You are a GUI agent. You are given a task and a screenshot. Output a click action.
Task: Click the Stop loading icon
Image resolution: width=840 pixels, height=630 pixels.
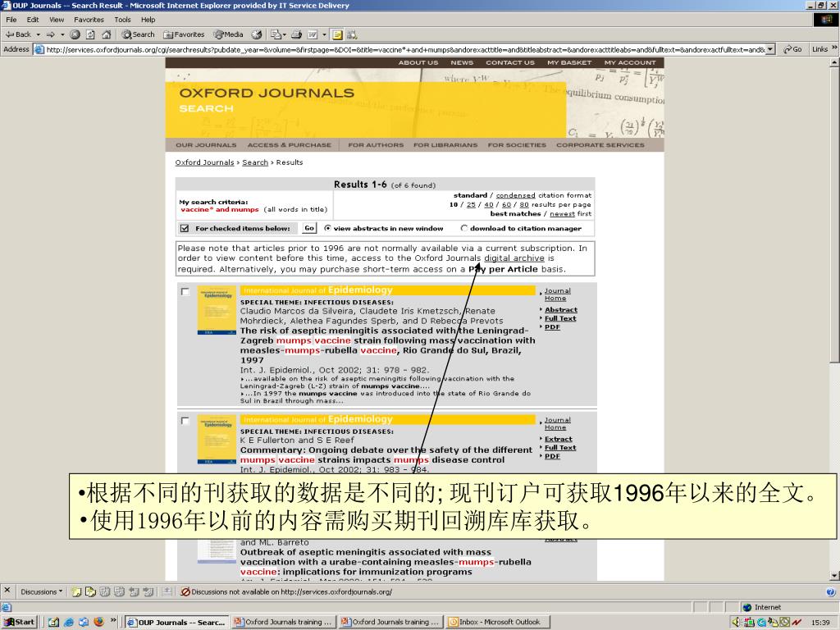coord(75,34)
